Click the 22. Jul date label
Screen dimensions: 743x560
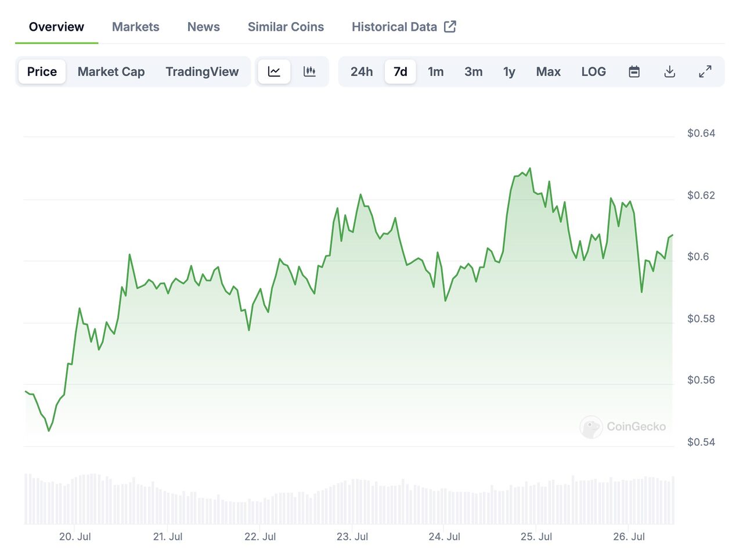(x=260, y=537)
